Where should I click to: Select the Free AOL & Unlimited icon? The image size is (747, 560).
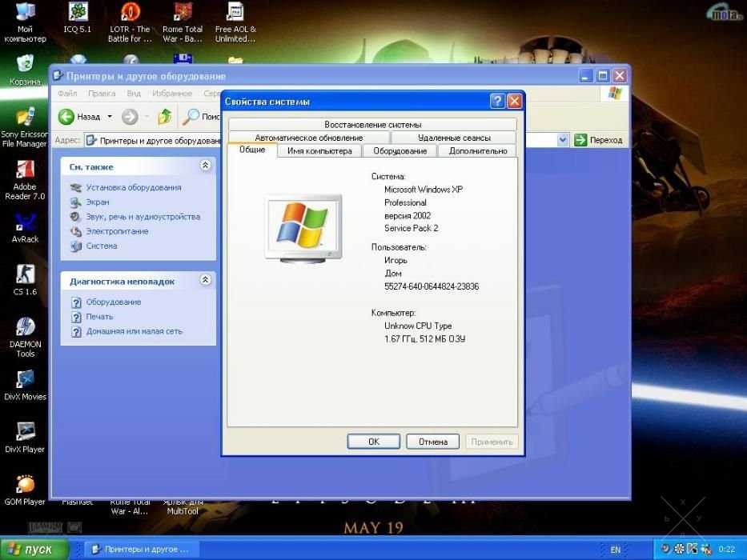pyautogui.click(x=235, y=22)
